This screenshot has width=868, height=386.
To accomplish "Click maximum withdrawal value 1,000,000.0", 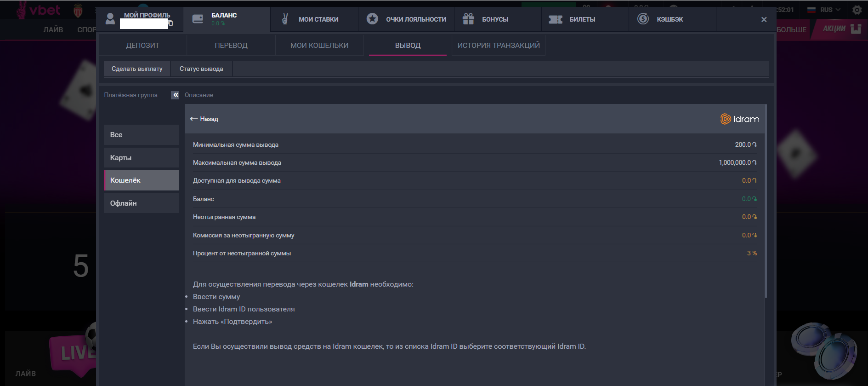I will (x=738, y=162).
